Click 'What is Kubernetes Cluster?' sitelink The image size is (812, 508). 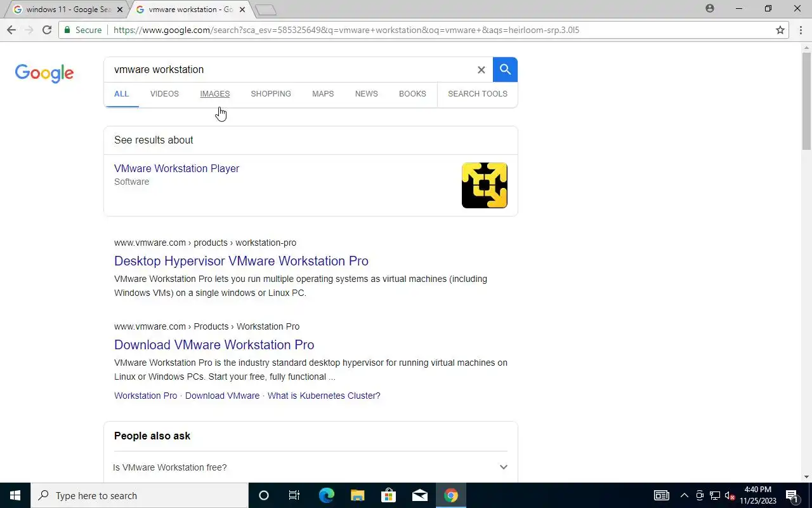pos(324,396)
